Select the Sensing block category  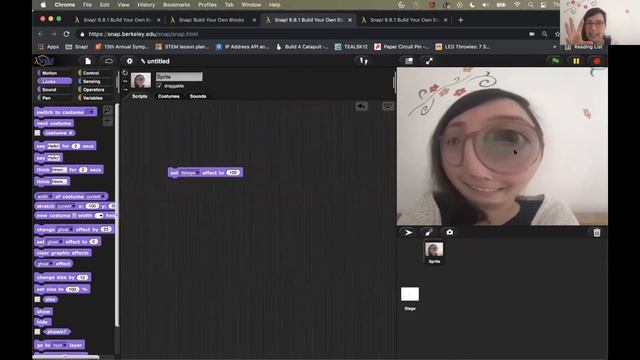(95, 81)
